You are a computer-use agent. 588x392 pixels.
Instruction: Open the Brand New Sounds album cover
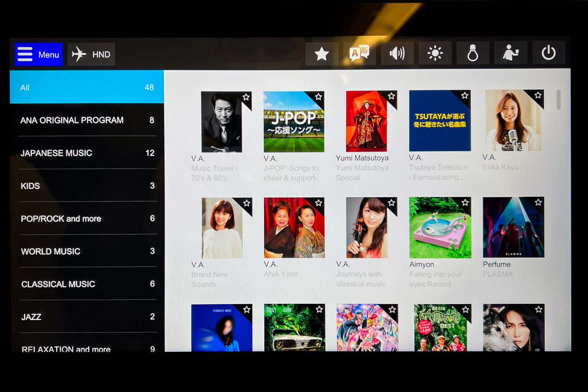pyautogui.click(x=222, y=228)
